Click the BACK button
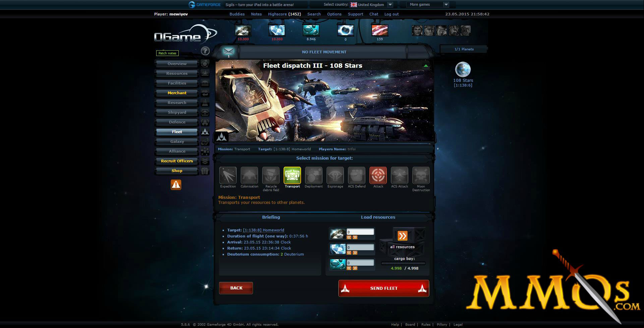644x328 pixels. (236, 288)
